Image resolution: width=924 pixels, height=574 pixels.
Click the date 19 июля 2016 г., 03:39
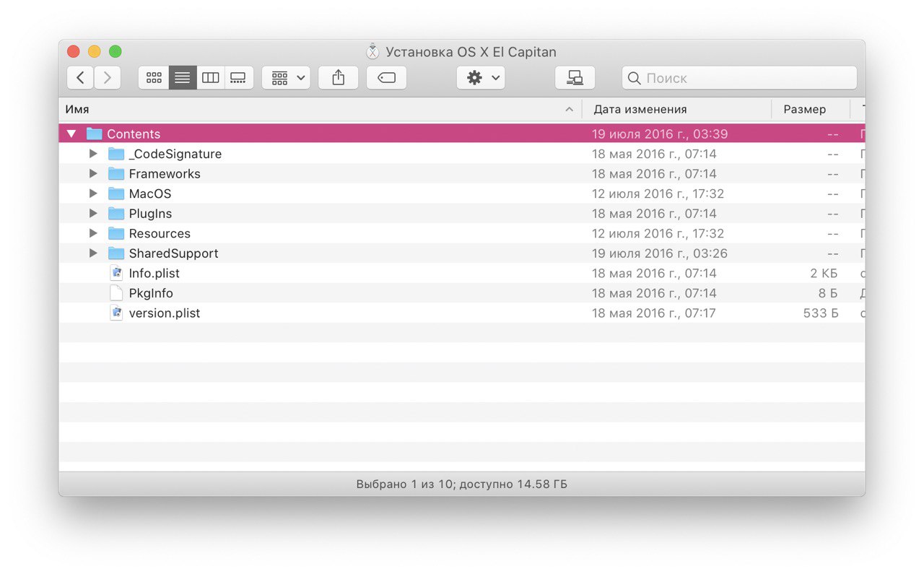click(x=660, y=134)
